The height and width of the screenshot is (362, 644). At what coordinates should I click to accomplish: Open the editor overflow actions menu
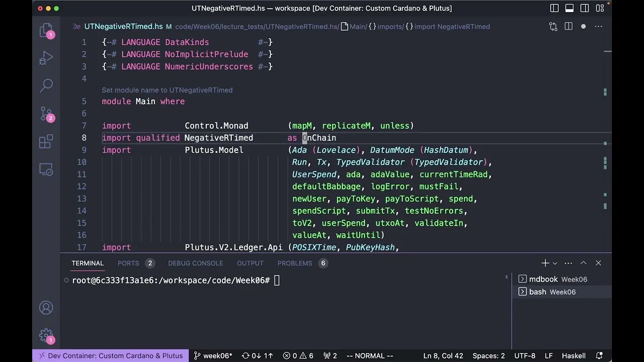click(x=598, y=27)
